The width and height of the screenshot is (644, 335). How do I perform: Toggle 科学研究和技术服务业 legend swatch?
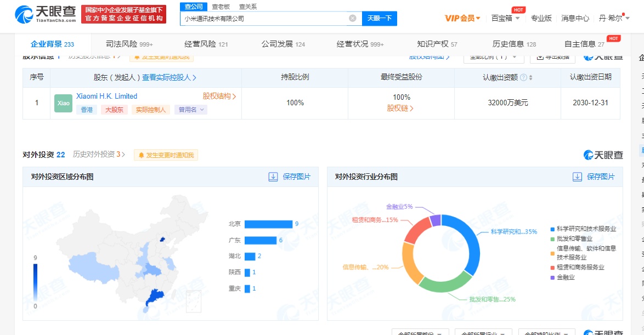(x=553, y=229)
